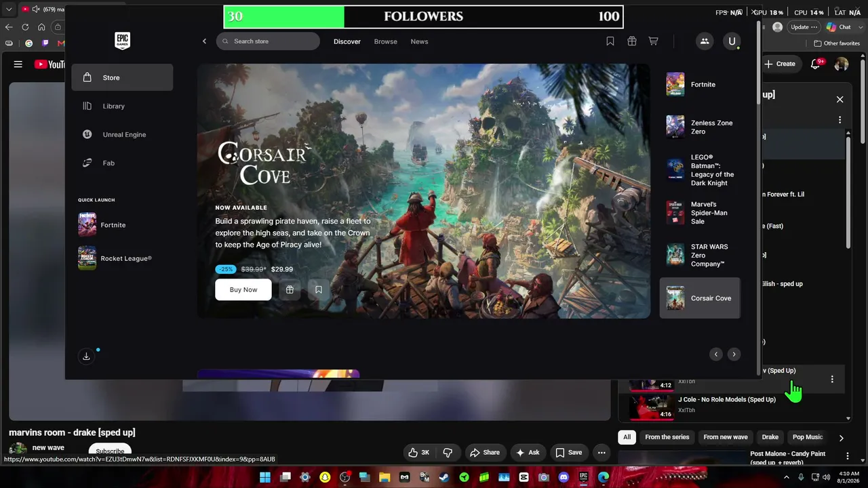Image resolution: width=868 pixels, height=488 pixels.
Task: Show previous featured game in carousel
Action: coord(716,354)
